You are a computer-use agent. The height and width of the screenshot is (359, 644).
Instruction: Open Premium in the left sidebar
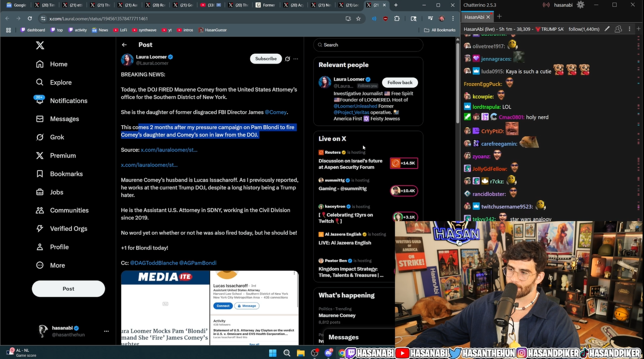click(56, 155)
